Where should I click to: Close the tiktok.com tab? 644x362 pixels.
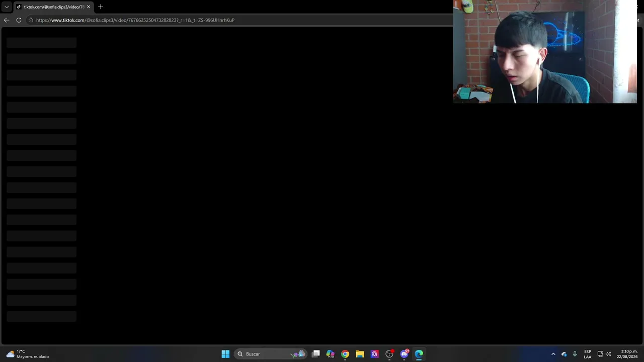coord(89,7)
